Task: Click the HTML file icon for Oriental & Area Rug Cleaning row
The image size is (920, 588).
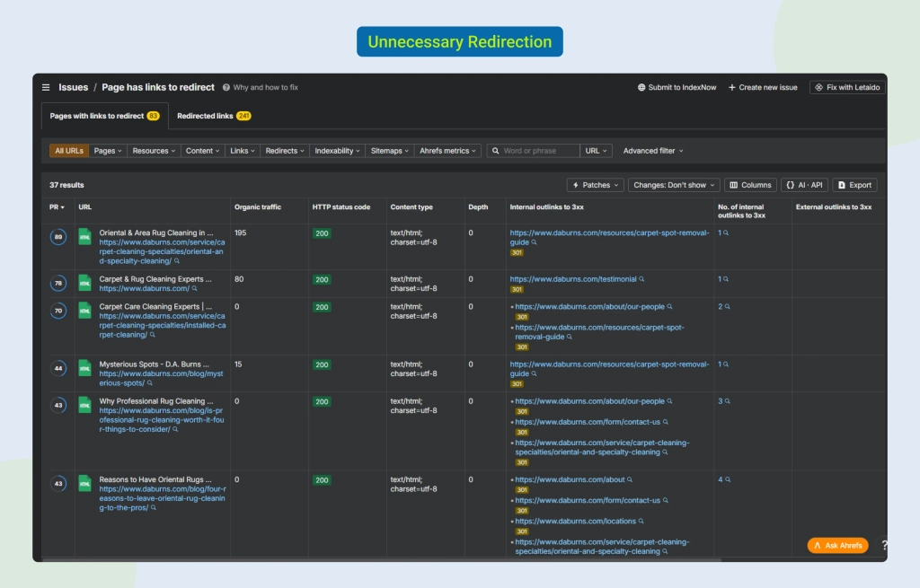Action: [x=85, y=237]
